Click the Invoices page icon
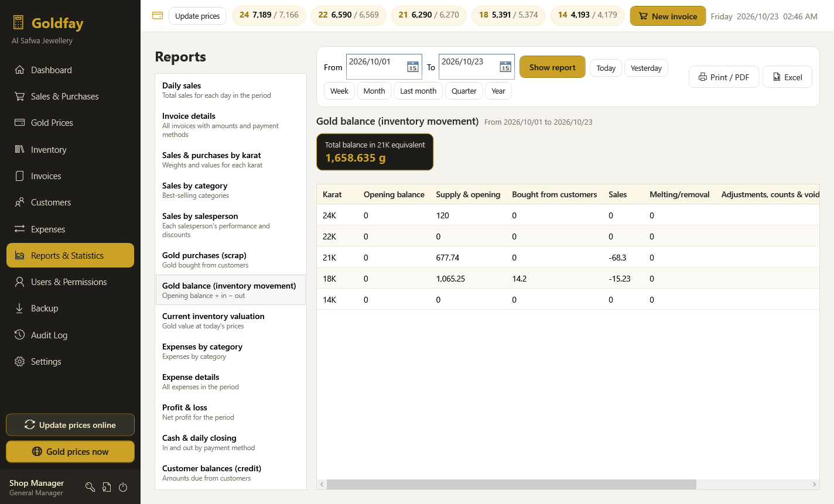Viewport: 834px width, 504px height. [20, 176]
